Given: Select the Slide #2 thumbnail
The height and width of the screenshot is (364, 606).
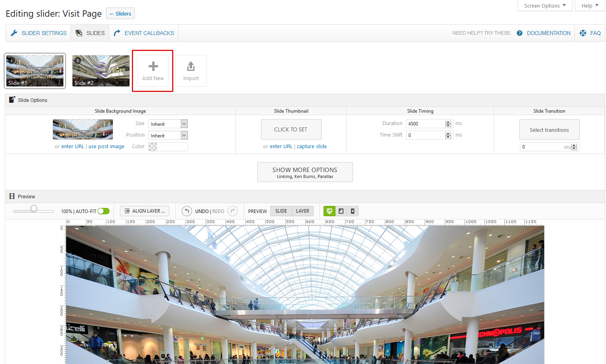Looking at the screenshot, I should 101,70.
